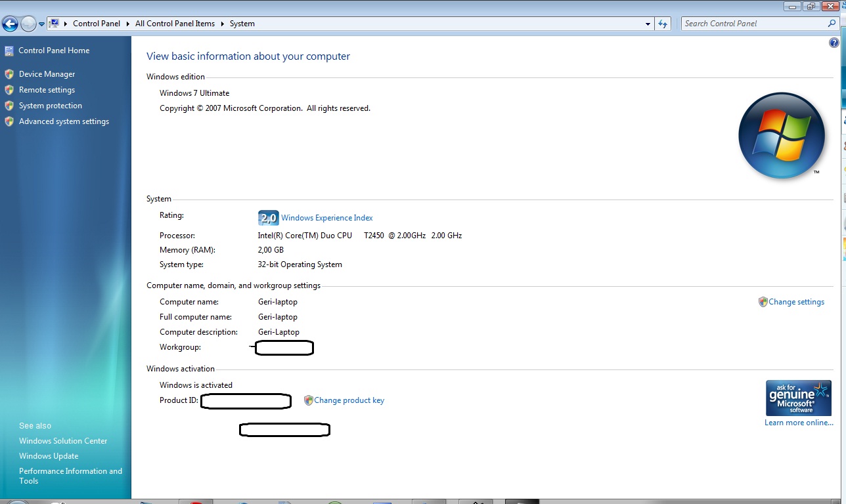The width and height of the screenshot is (846, 504).
Task: Click the shield icon next to Advanced system settings
Action: tap(9, 121)
